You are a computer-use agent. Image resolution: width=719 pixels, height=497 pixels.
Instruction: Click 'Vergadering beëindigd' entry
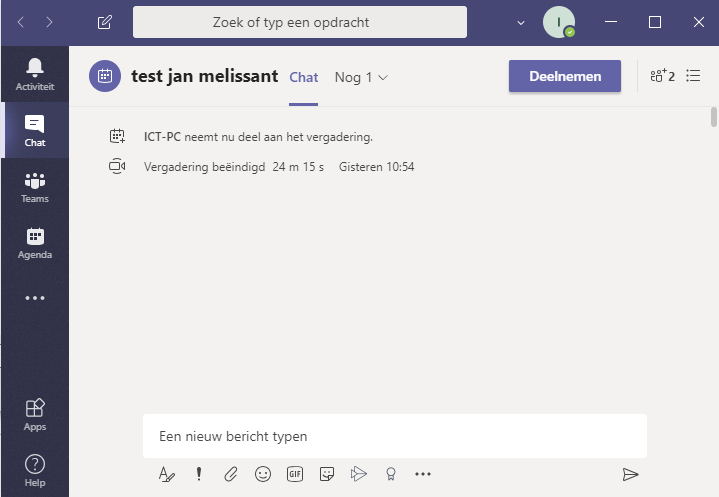(205, 167)
